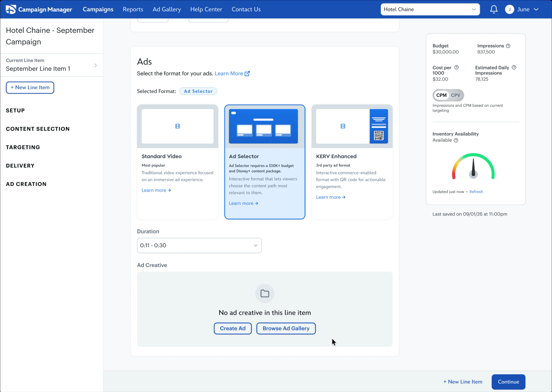Jump to the DELIVERY section
The height and width of the screenshot is (392, 552).
point(20,166)
